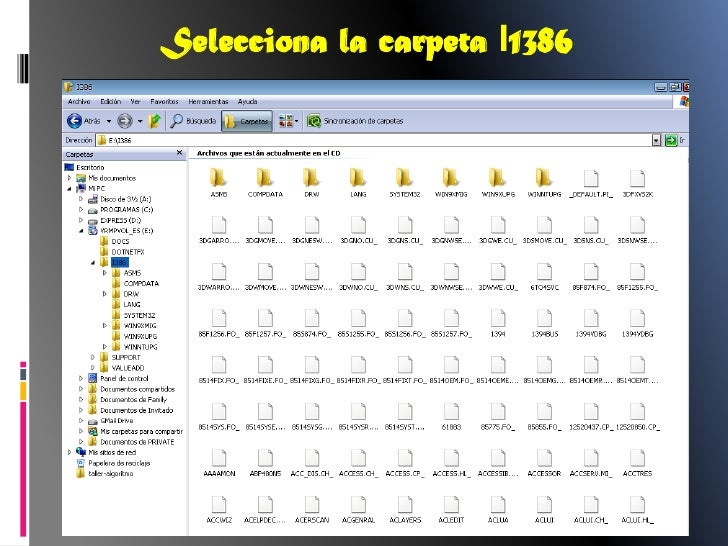Select Documentos compartidos in tree

137,389
